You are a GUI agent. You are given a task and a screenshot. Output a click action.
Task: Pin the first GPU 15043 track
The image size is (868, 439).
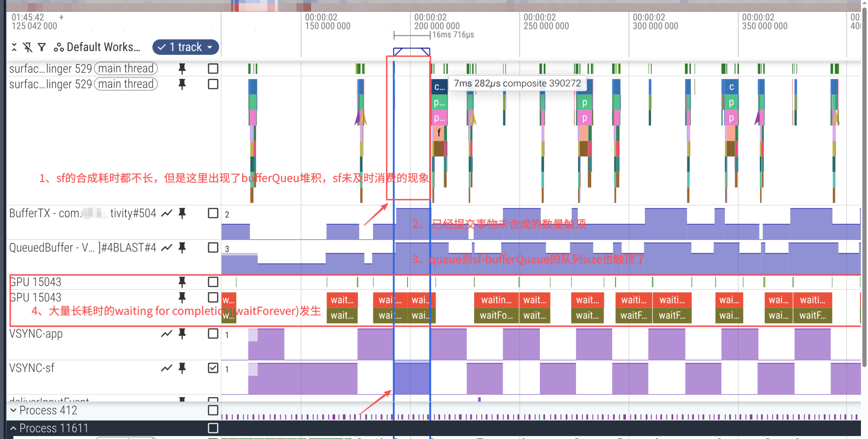[182, 282]
